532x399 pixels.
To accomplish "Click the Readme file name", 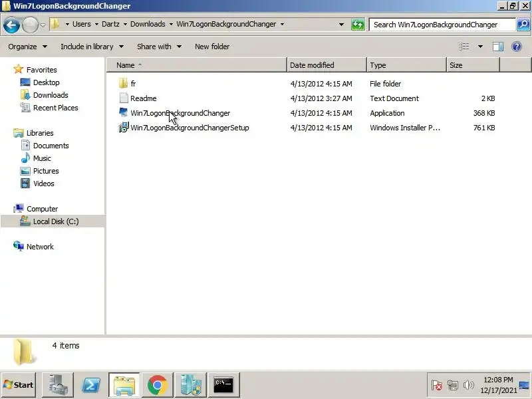I will [144, 98].
